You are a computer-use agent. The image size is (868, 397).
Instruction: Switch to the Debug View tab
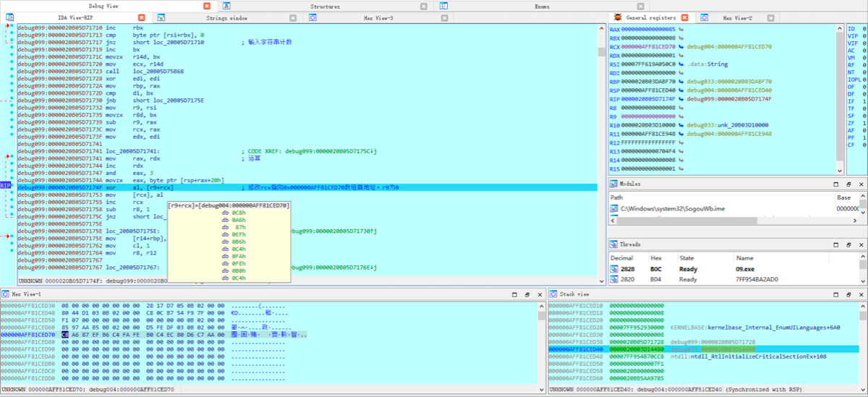[103, 5]
